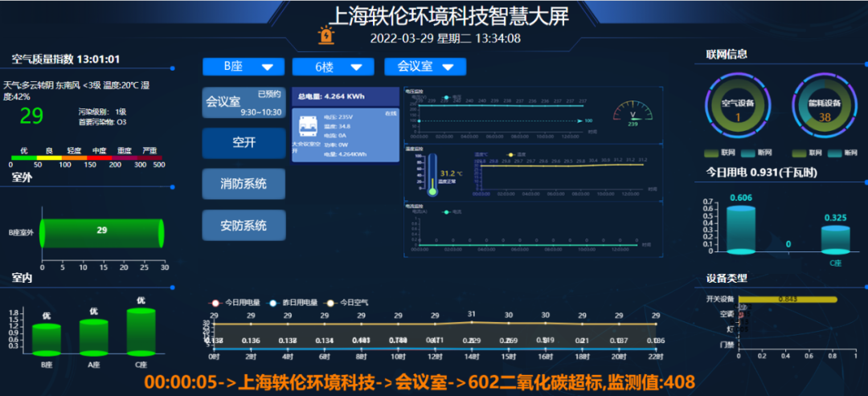Click the 22时 label on time axis

[x=657, y=357]
